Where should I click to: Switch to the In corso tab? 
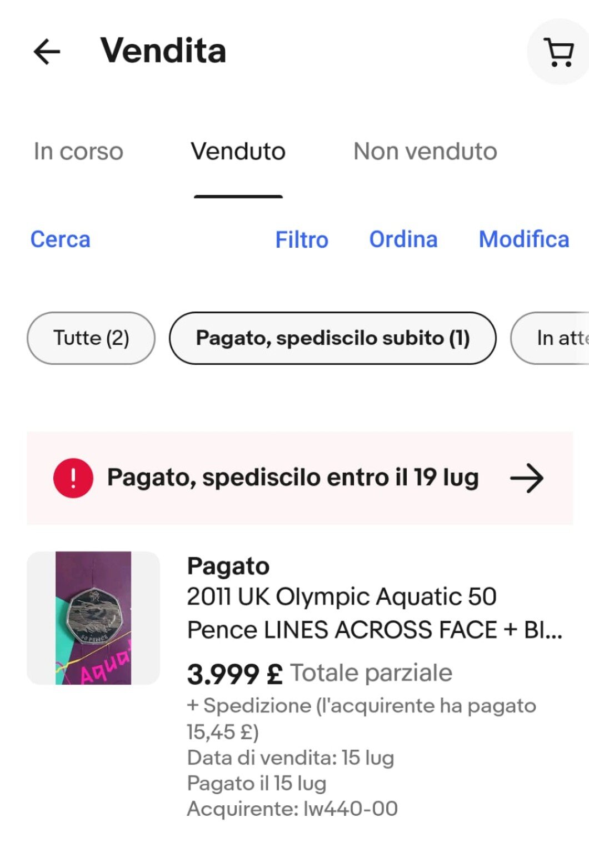pos(78,152)
